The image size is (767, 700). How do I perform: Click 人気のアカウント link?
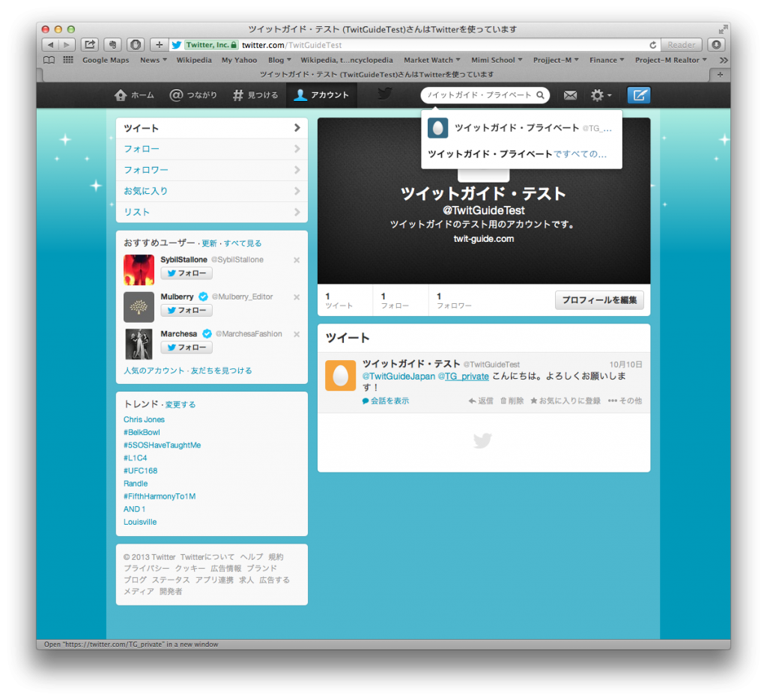tap(154, 371)
